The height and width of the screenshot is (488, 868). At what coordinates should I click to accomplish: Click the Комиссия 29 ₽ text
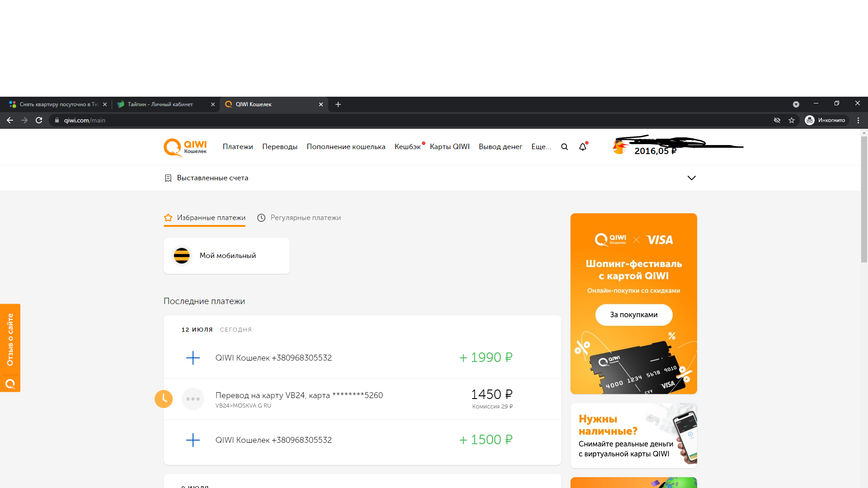pos(493,407)
